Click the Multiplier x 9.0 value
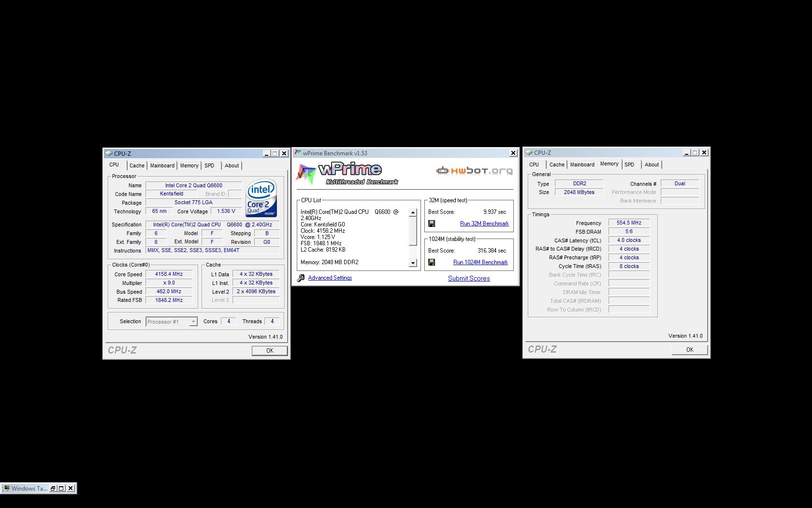The width and height of the screenshot is (812, 508). (169, 283)
